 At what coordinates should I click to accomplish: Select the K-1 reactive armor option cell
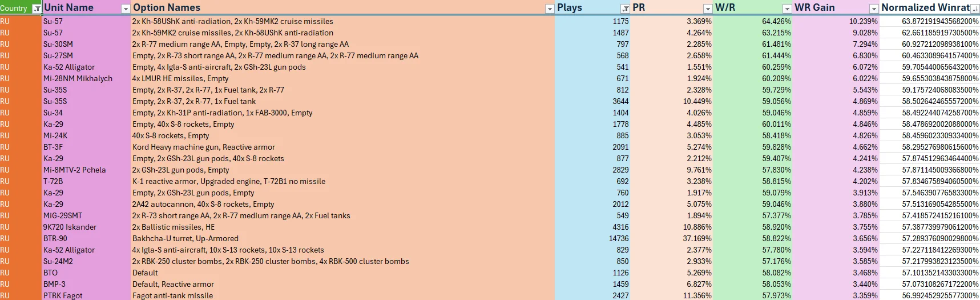point(343,181)
